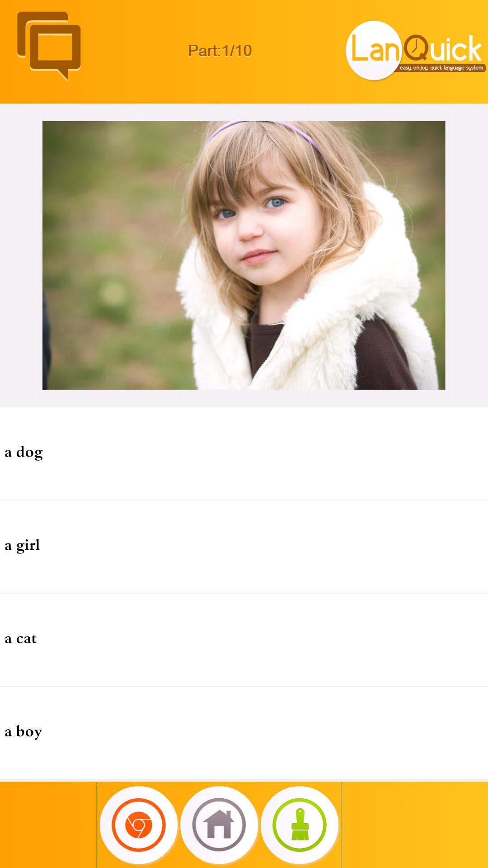Go to the home screen icon

219,825
